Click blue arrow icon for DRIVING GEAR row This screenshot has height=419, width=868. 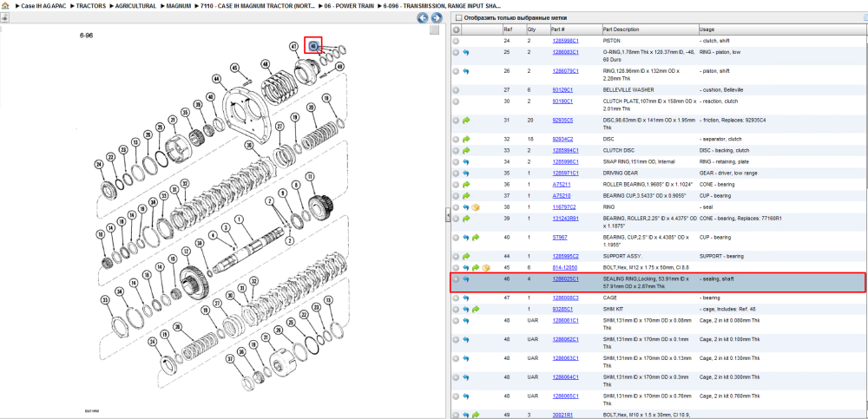[x=465, y=173]
